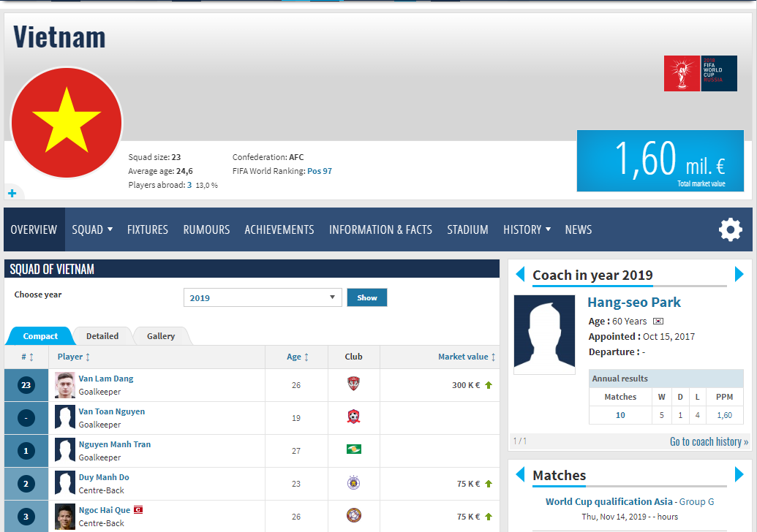Click the Show button
757x532 pixels.
coord(367,297)
